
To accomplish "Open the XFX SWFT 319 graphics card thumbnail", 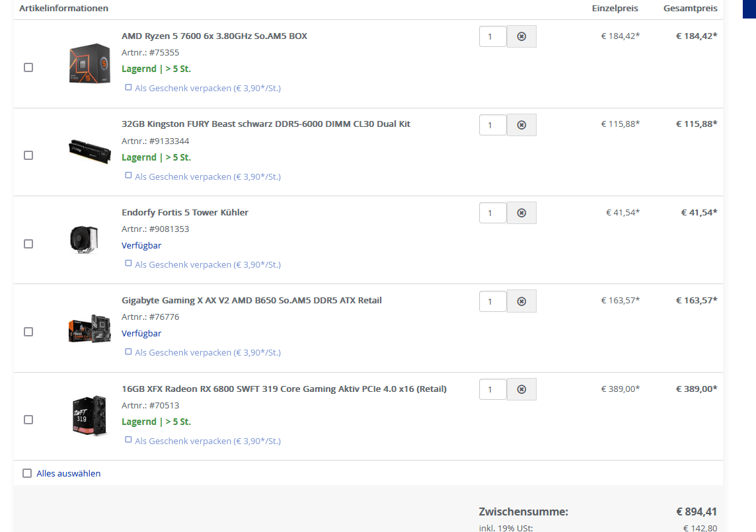I will 90,416.
